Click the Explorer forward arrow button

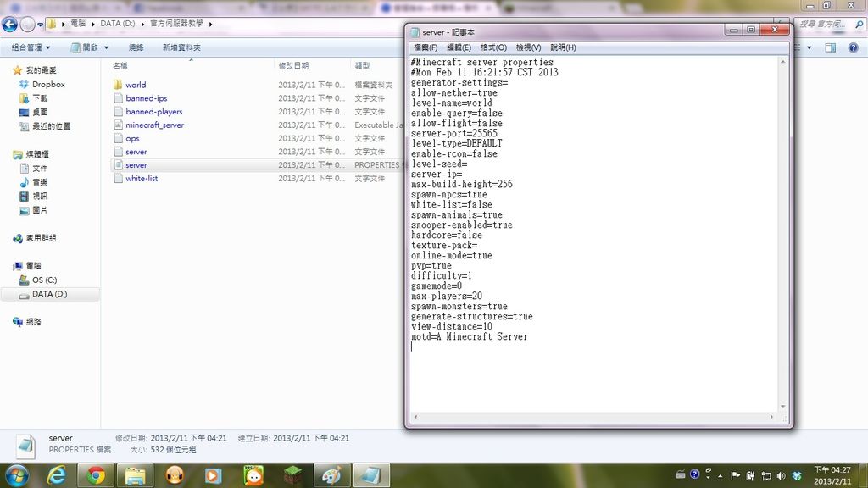tap(27, 25)
